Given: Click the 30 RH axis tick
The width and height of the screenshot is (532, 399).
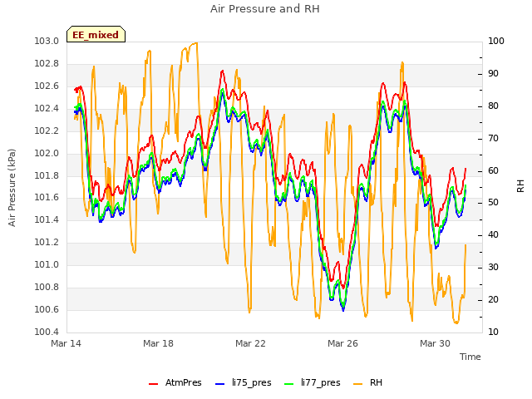Looking at the screenshot, I should (493, 268).
